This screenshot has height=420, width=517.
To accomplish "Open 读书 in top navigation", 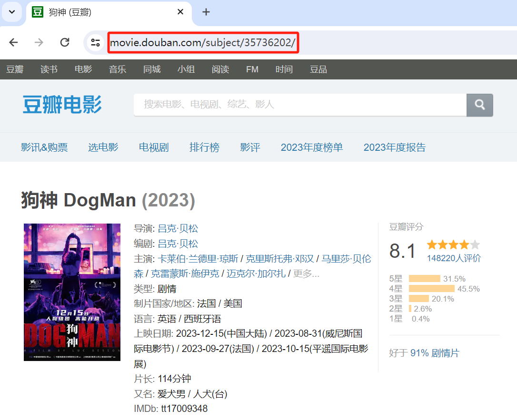I will pyautogui.click(x=49, y=69).
